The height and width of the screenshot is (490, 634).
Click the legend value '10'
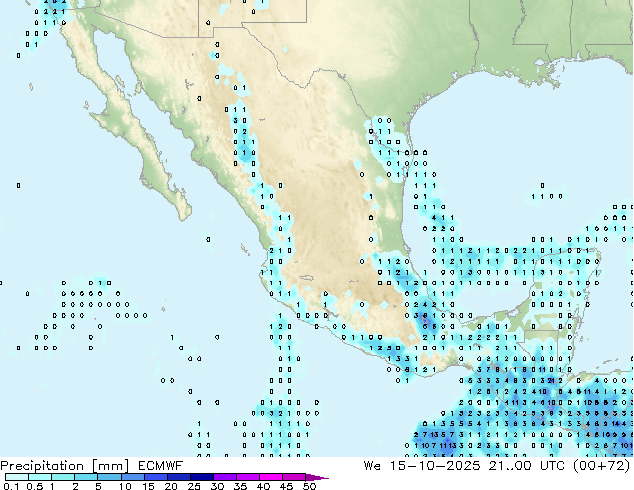point(125,486)
